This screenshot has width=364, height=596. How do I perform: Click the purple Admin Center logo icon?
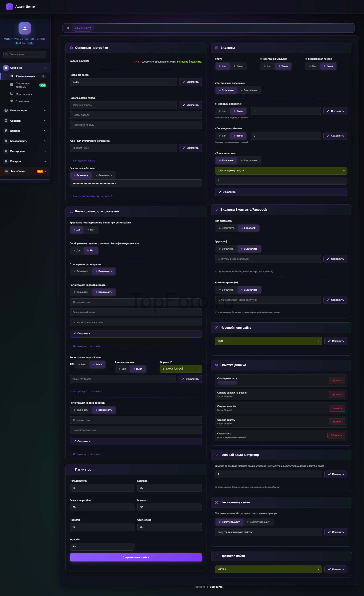tap(9, 7)
